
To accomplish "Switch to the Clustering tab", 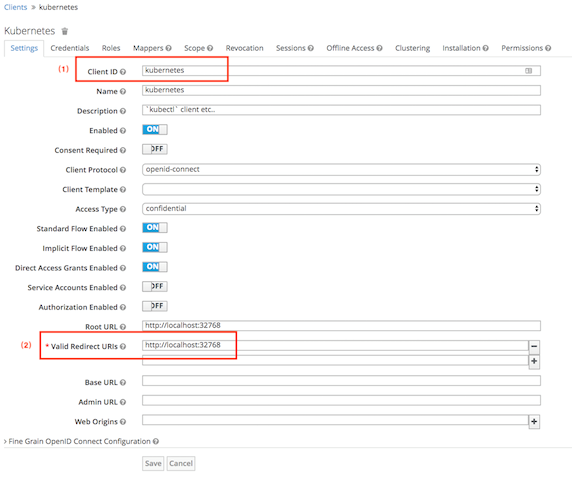I will (413, 48).
